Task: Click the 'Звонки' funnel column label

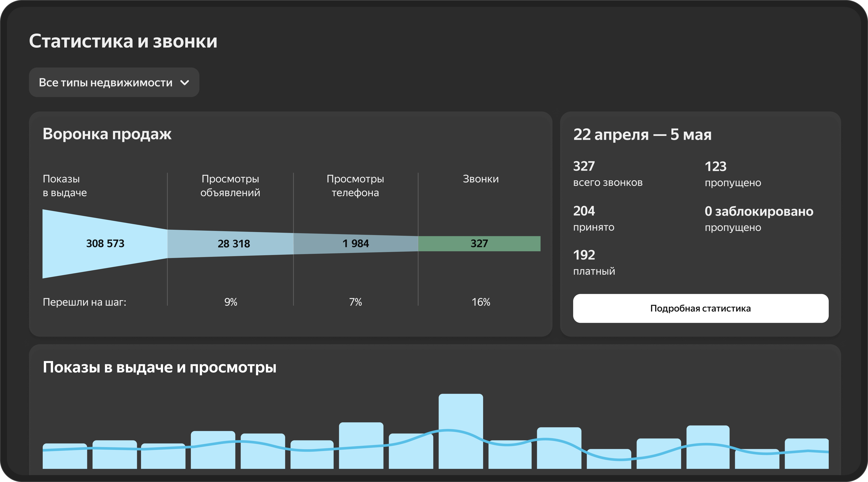Action: tap(480, 179)
